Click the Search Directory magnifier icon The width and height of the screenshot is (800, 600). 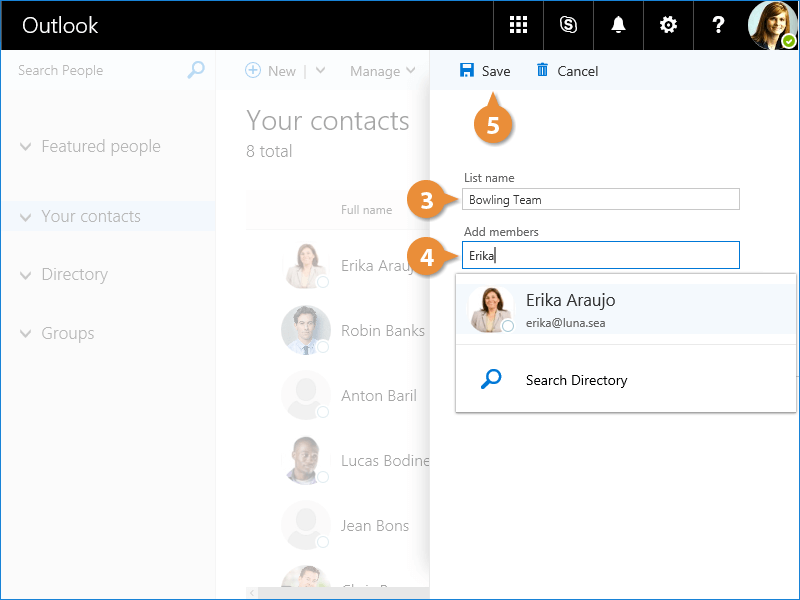(x=490, y=380)
